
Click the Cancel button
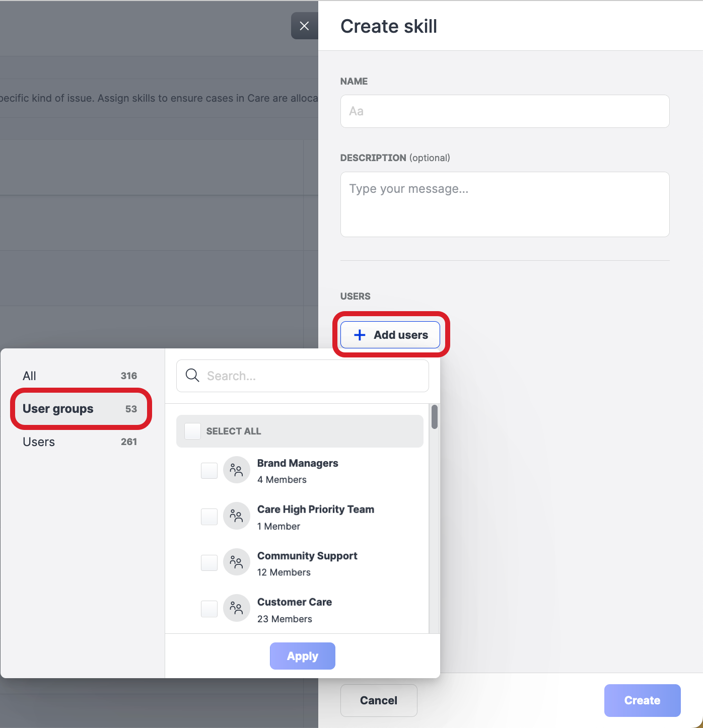pos(379,700)
